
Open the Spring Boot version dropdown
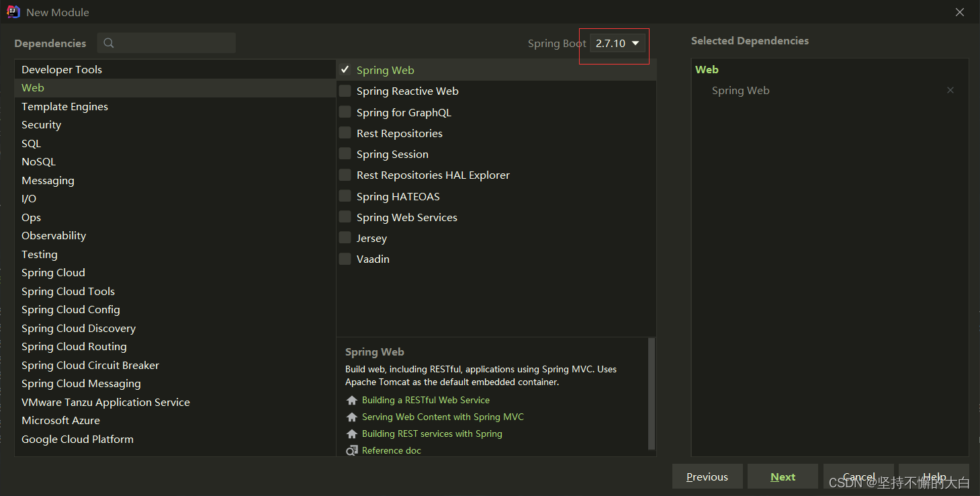coord(618,43)
